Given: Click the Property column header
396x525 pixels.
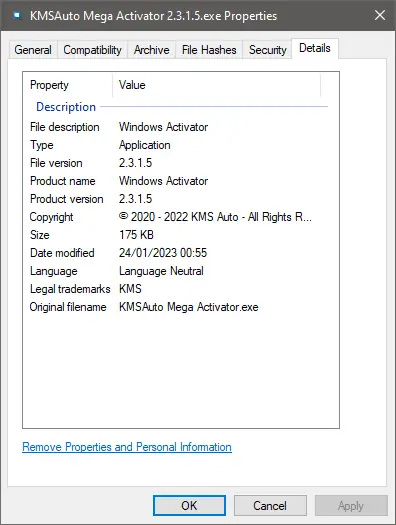Looking at the screenshot, I should point(68,85).
